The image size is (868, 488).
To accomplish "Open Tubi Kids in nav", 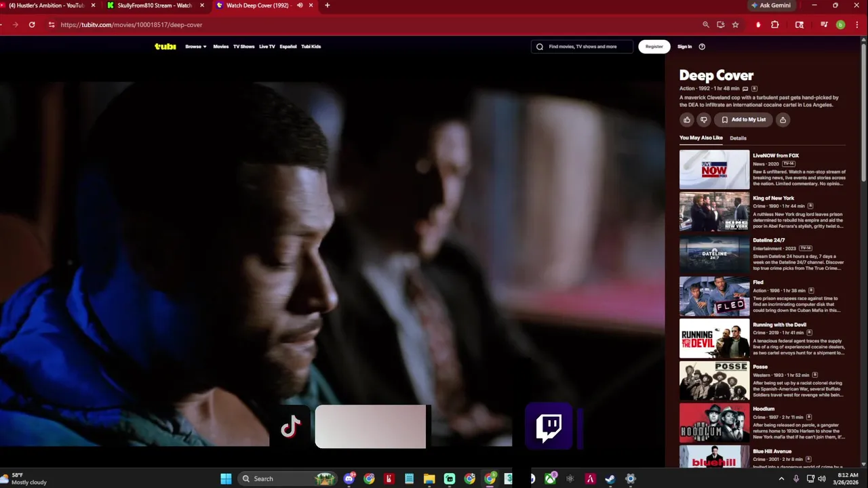I will [x=311, y=47].
